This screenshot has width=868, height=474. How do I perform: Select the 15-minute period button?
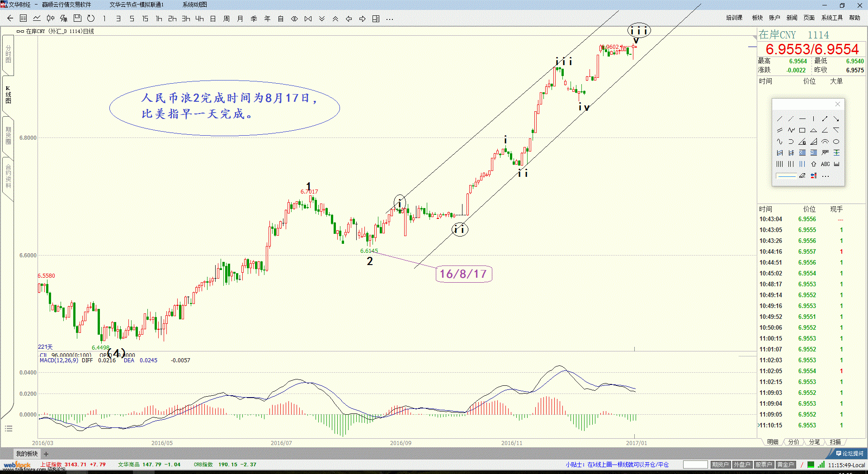point(145,19)
